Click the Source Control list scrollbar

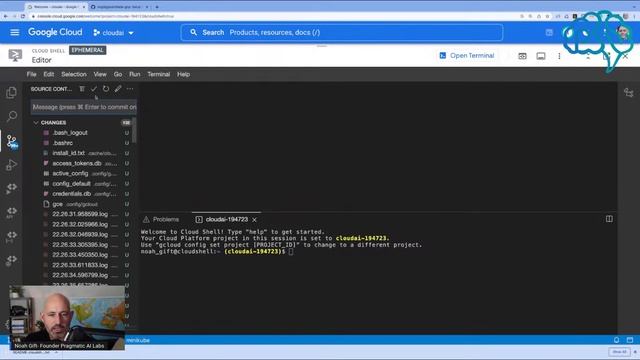[134, 131]
